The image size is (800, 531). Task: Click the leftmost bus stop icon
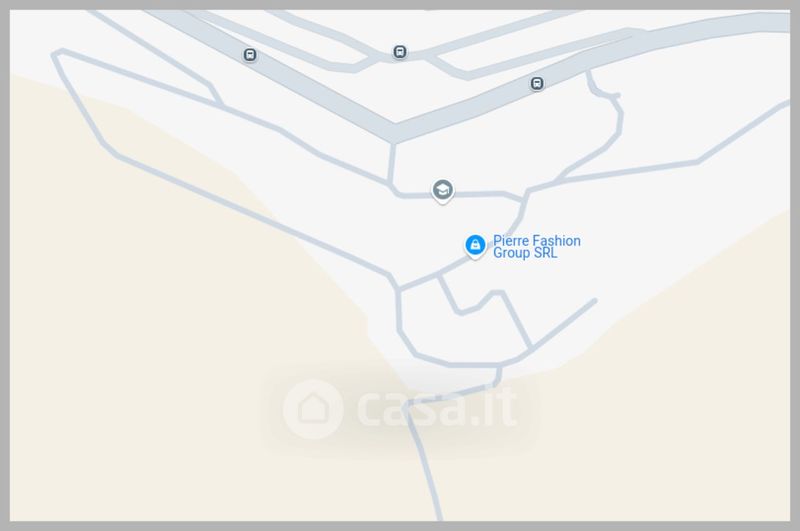pos(249,55)
